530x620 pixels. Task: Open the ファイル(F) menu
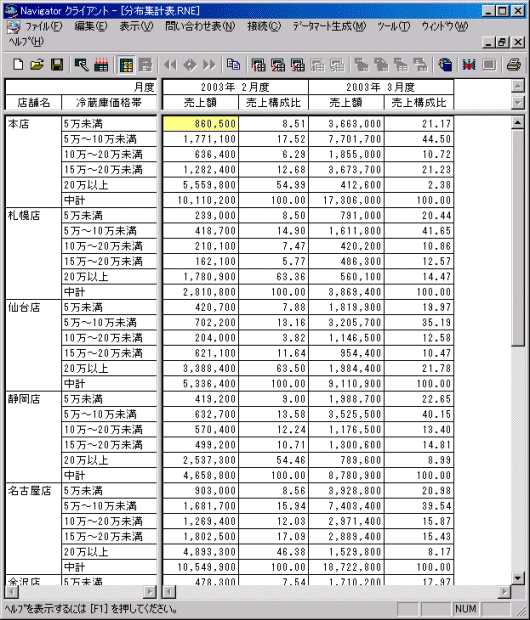pyautogui.click(x=44, y=26)
